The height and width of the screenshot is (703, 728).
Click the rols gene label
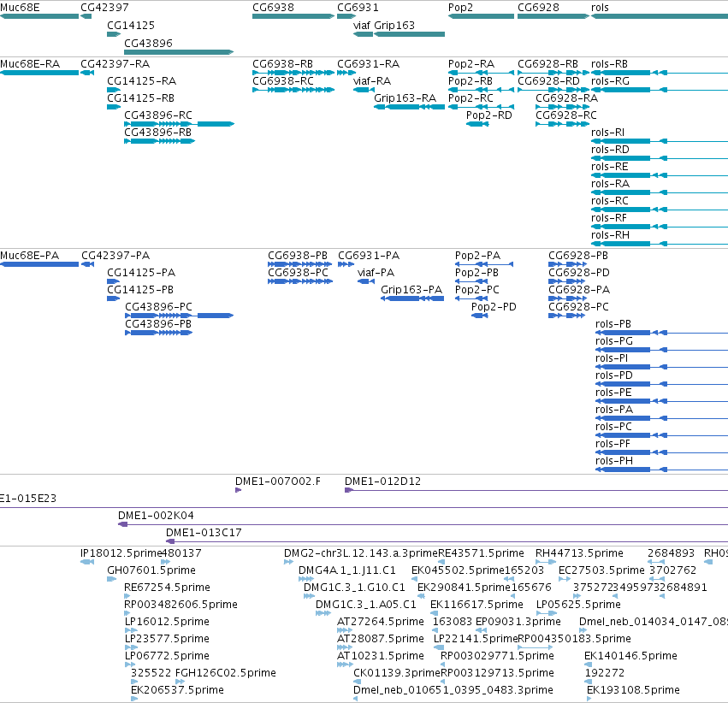(x=600, y=8)
